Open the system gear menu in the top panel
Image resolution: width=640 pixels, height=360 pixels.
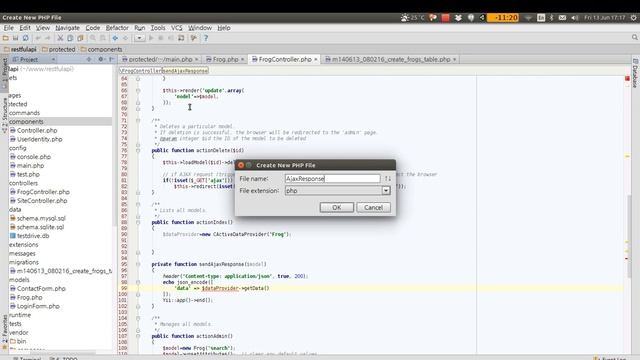(633, 18)
